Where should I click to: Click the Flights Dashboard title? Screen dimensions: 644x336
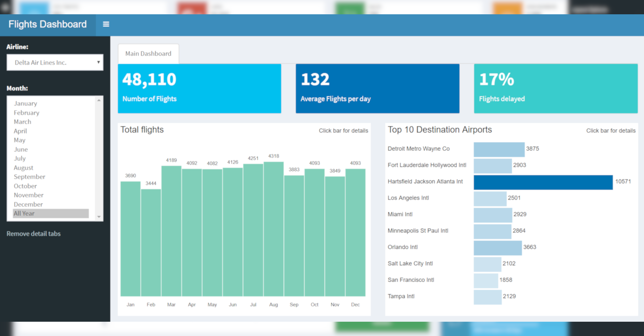(x=48, y=24)
